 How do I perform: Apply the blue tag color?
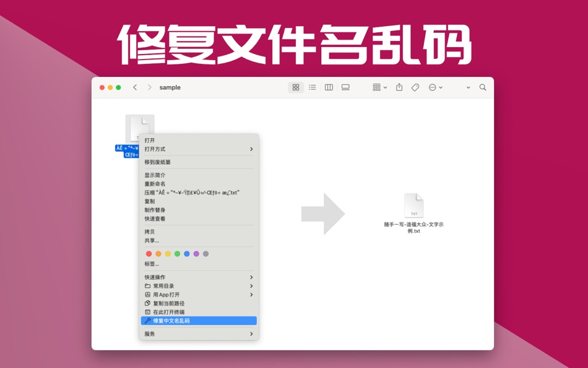(x=187, y=254)
